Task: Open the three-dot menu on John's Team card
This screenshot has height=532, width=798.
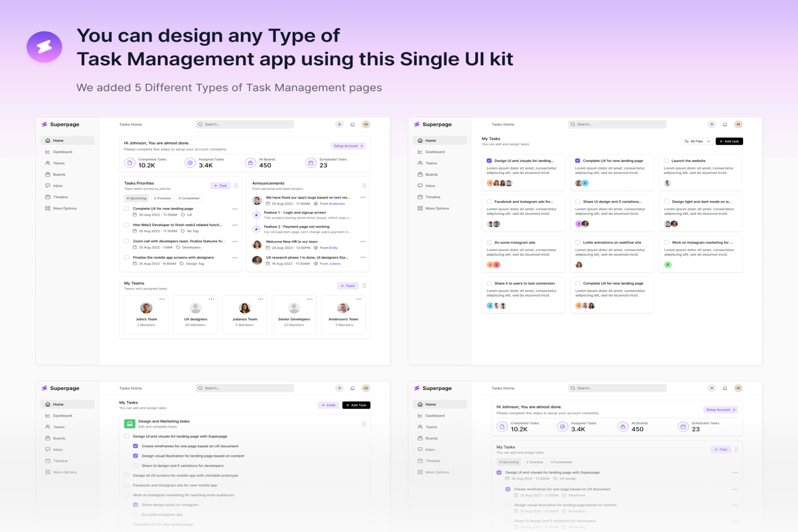Action: (x=162, y=299)
